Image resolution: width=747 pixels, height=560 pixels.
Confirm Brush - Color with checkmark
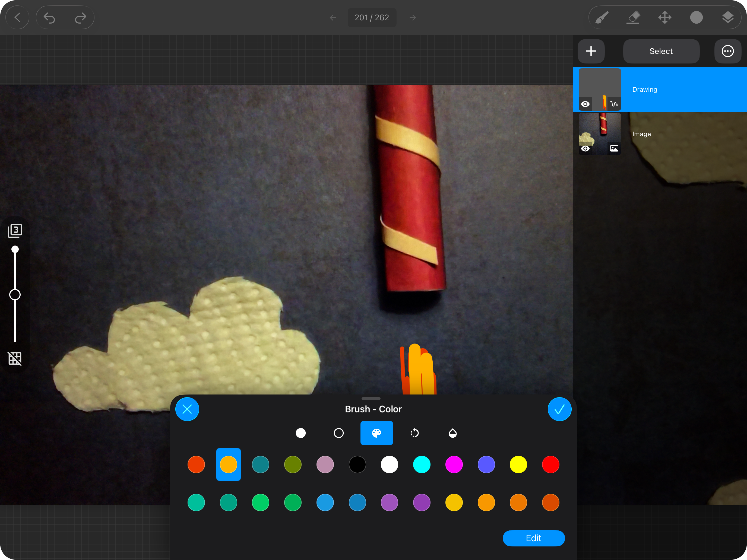[559, 409]
